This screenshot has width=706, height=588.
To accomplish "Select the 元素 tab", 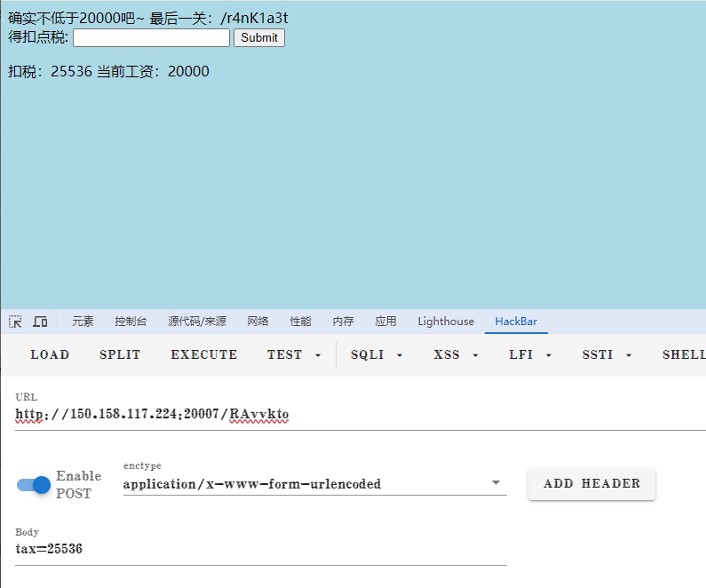I will (x=83, y=322).
